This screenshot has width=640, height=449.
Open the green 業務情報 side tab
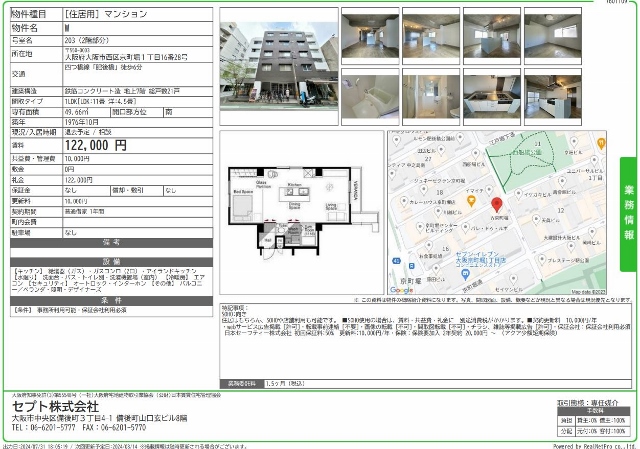pos(629,214)
